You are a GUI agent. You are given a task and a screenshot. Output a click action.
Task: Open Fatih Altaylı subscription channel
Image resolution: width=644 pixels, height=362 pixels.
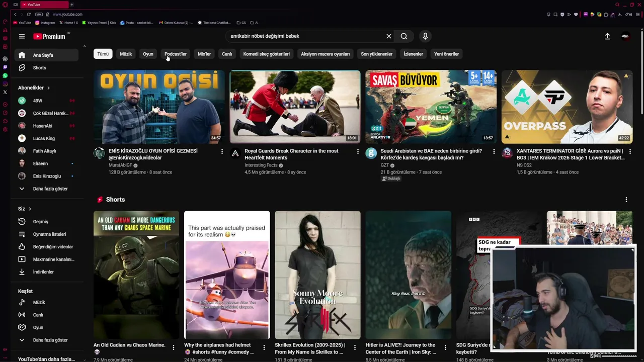point(45,151)
